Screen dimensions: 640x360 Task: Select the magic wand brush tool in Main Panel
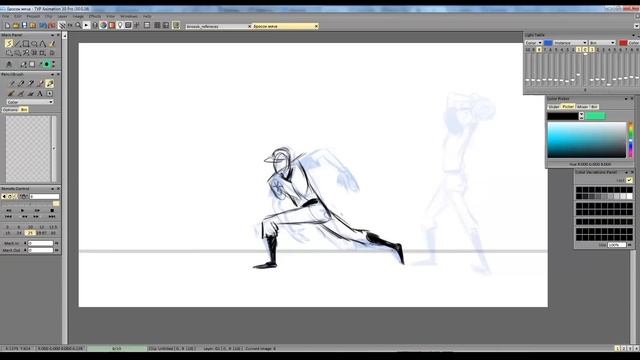pos(52,44)
